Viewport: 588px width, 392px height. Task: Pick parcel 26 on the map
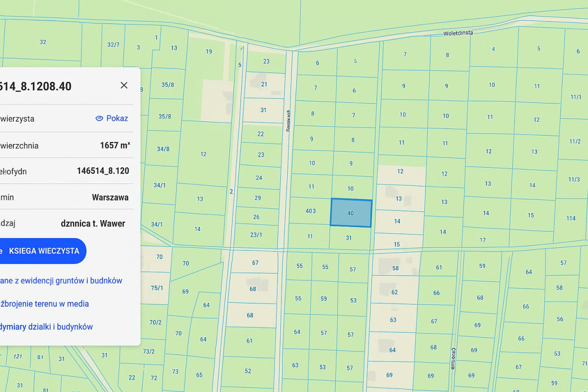click(256, 217)
